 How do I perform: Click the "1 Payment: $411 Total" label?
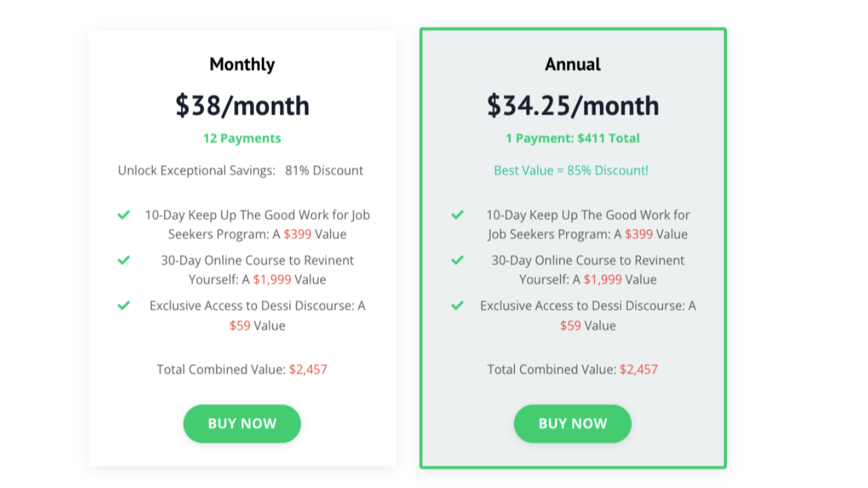(572, 138)
